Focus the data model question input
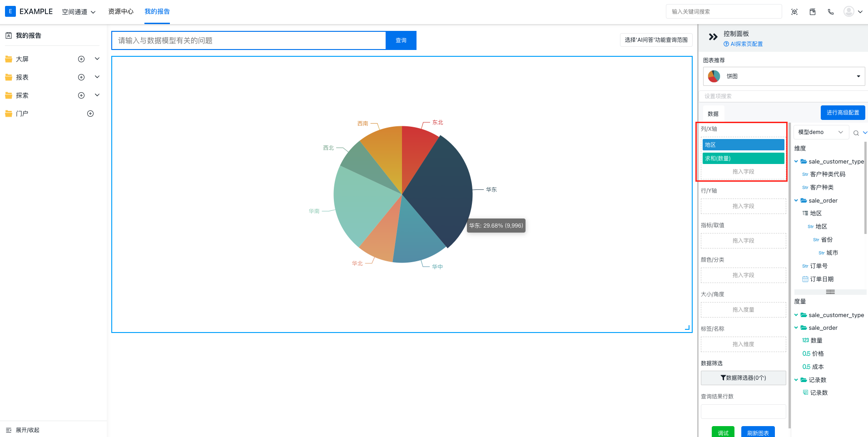The image size is (868, 437). [x=248, y=40]
